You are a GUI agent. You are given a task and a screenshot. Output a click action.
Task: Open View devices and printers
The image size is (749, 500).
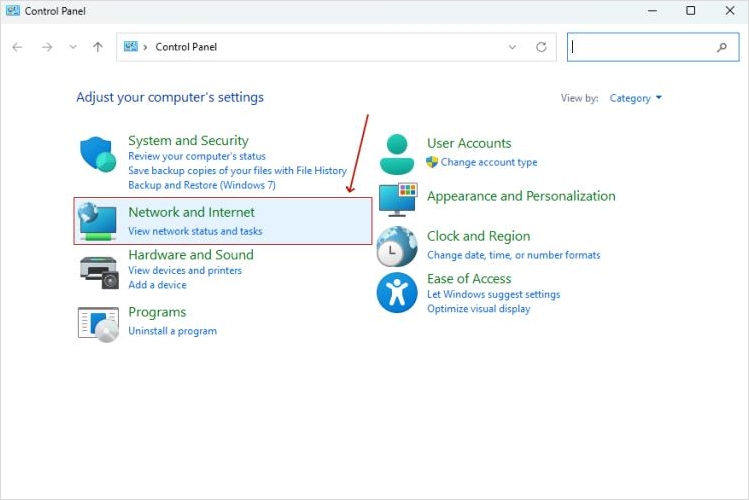click(x=185, y=270)
